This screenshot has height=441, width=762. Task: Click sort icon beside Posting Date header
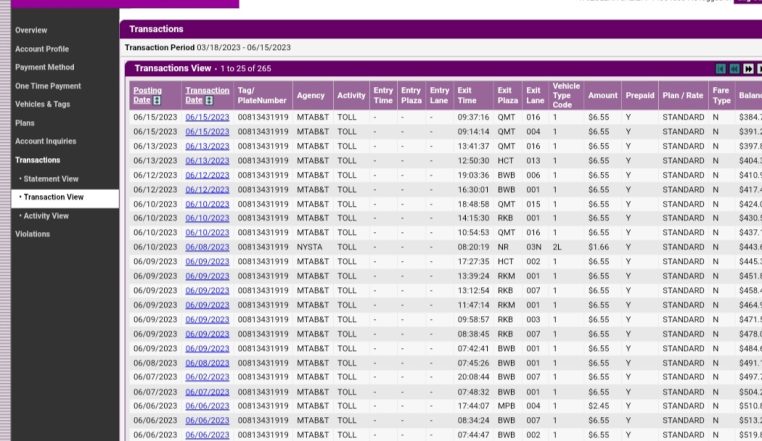click(156, 101)
